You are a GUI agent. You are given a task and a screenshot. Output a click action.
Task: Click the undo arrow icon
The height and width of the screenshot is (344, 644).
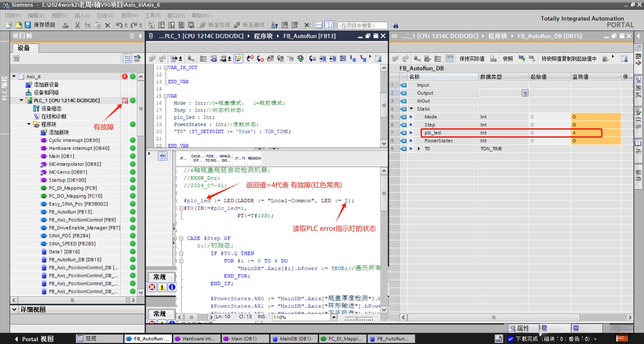click(119, 25)
